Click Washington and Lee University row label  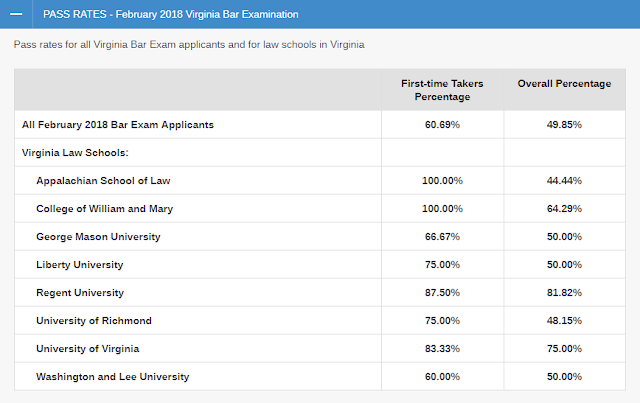point(112,377)
